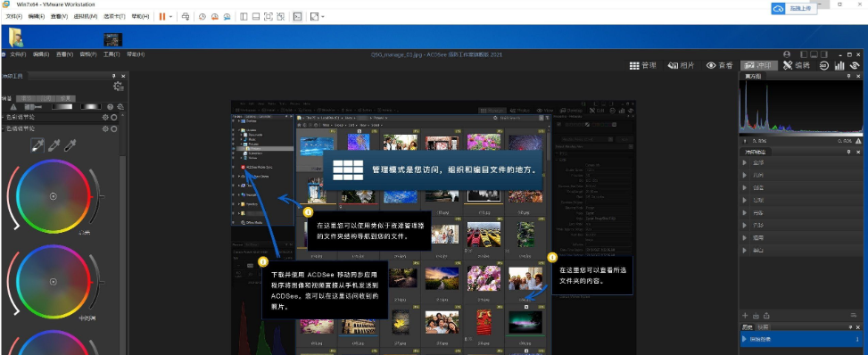Switch to 编辑 (Edit) mode
This screenshot has height=355, width=868.
[796, 65]
